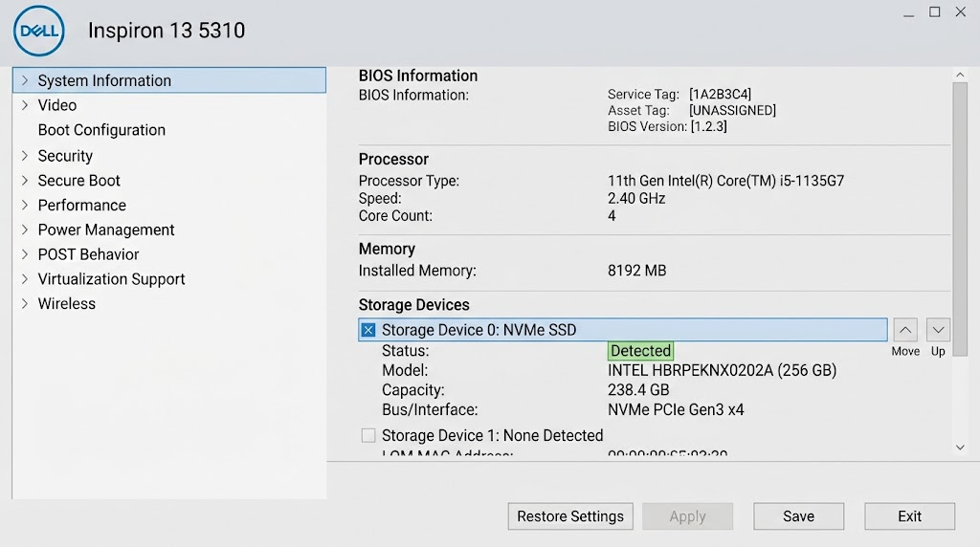Open the Security settings category
This screenshot has width=980, height=547.
click(65, 156)
